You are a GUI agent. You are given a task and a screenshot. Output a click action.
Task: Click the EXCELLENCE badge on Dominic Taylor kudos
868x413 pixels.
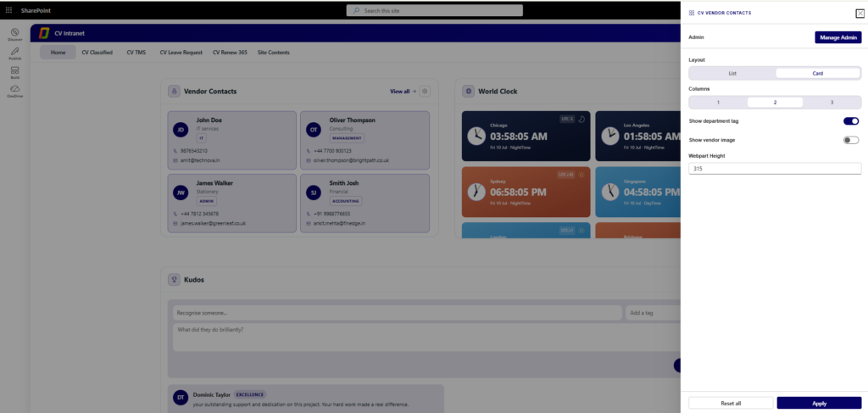pos(250,394)
